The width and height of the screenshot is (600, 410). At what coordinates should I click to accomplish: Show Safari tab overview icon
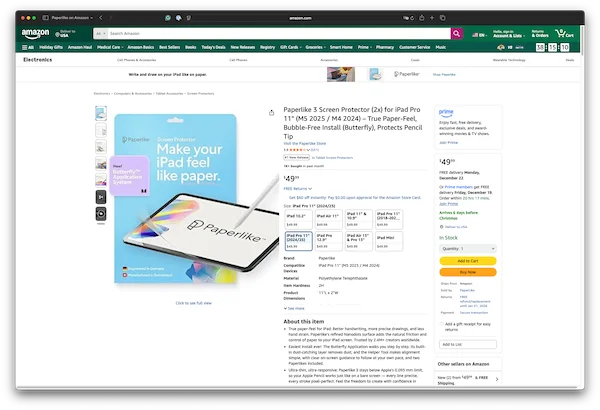point(442,18)
